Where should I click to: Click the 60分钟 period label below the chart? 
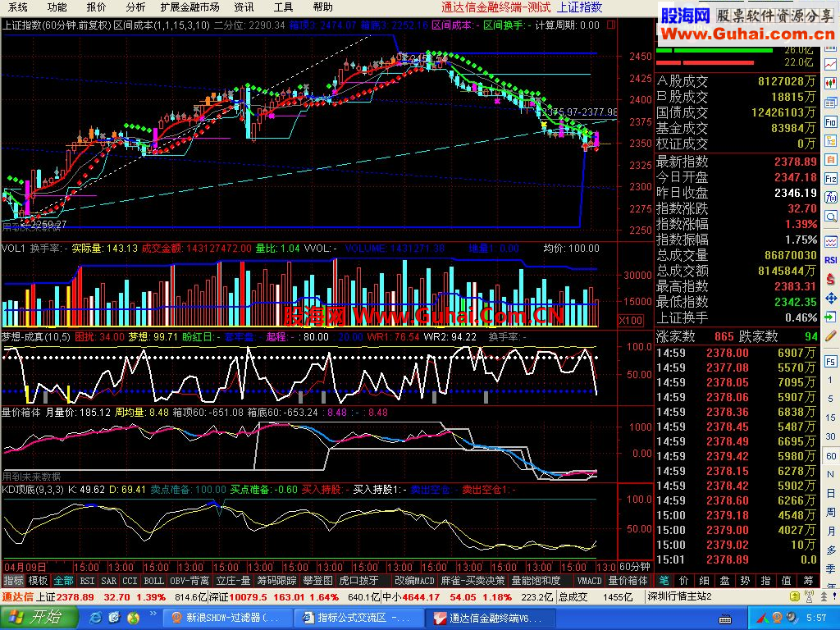pyautogui.click(x=635, y=567)
